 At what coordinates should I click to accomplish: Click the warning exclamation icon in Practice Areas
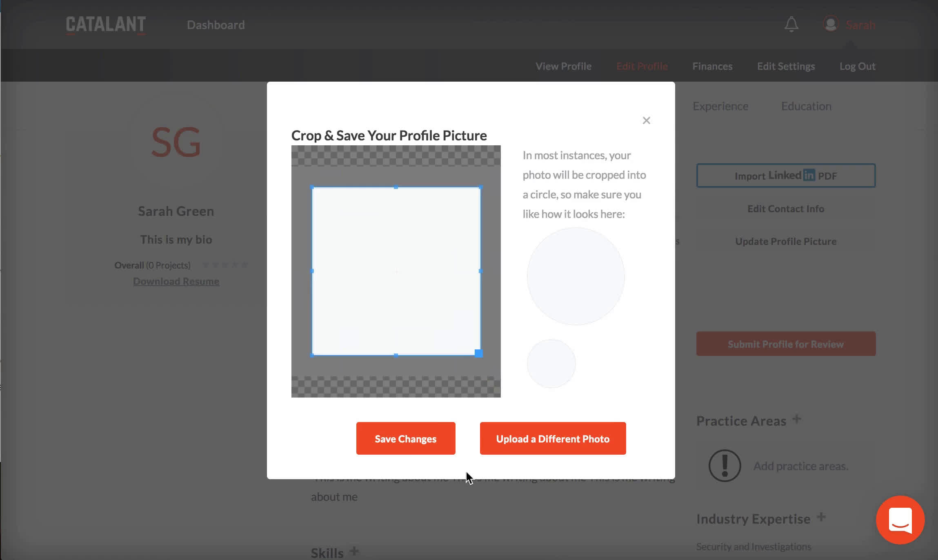point(724,465)
